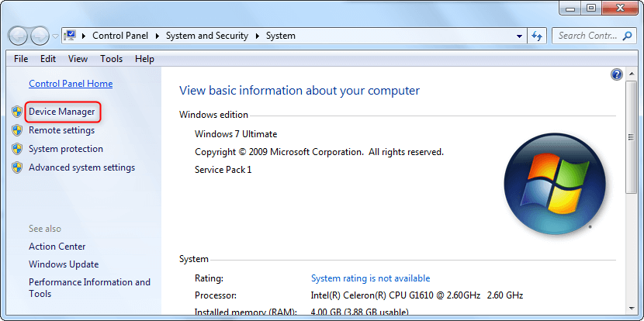Click shield icon beside Remote settings

tap(17, 130)
